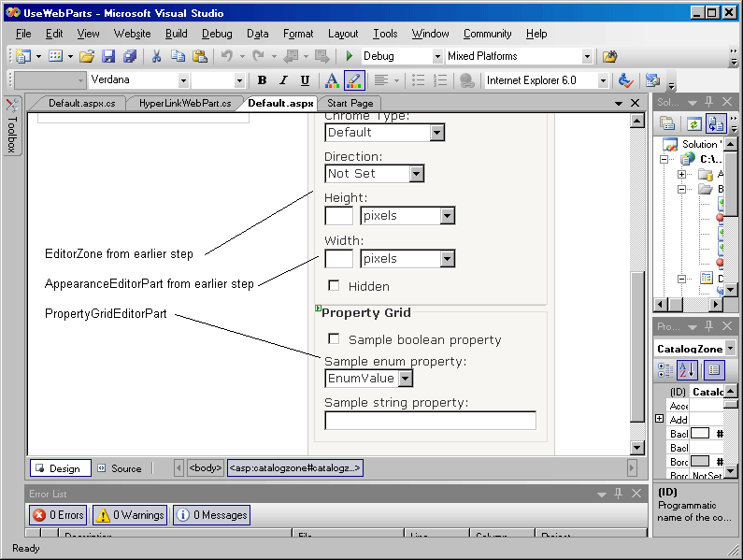Open the Build menu
743x560 pixels.
pos(177,34)
